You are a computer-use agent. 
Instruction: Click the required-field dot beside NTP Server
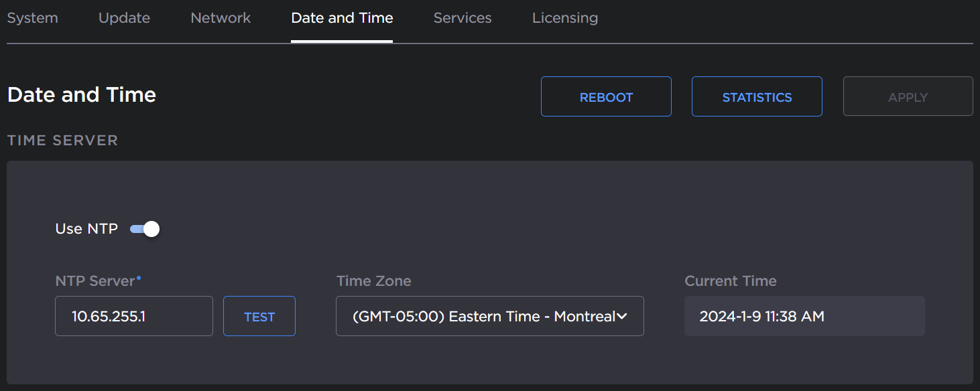point(139,277)
